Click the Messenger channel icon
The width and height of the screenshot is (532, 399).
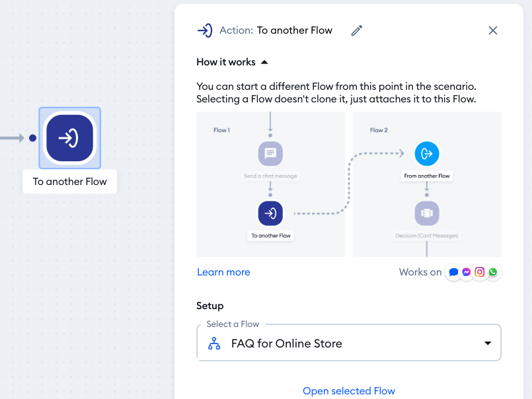click(467, 272)
